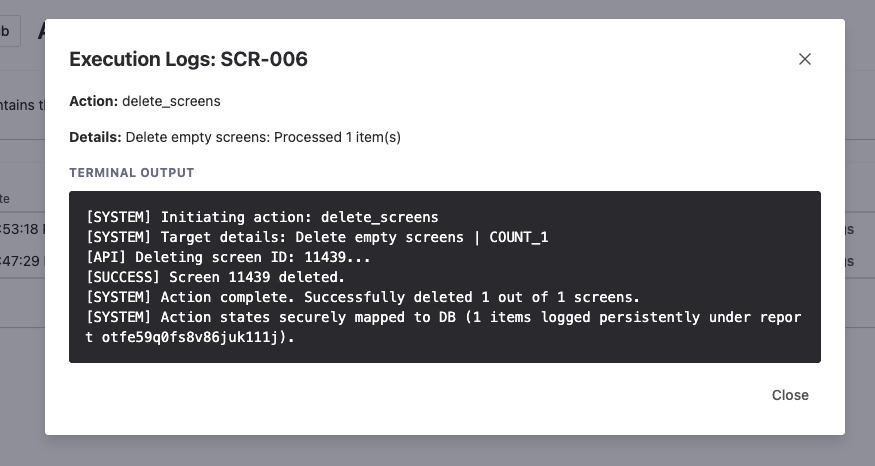
Task: Click background row timestamp starting 47:29
Action: pos(20,261)
